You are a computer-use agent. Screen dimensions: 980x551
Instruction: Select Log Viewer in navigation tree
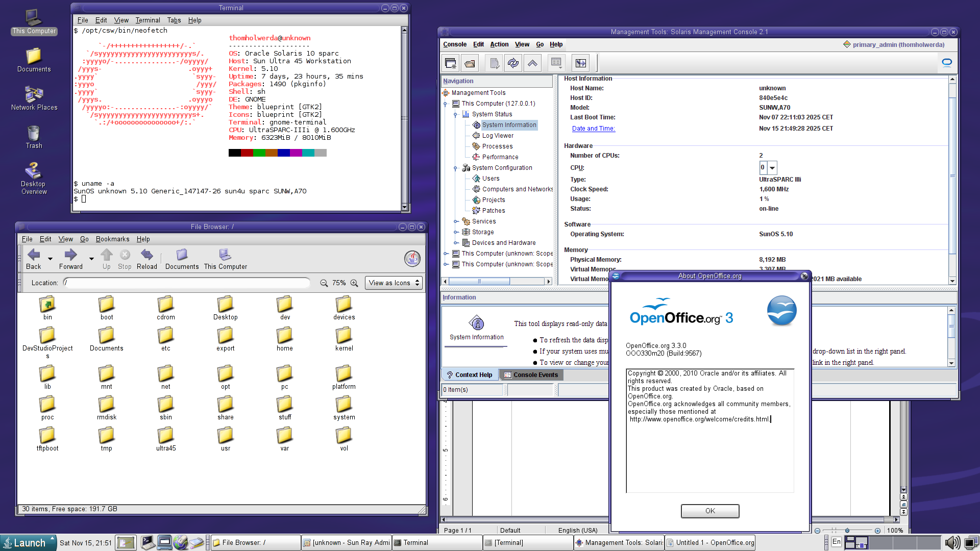point(498,136)
